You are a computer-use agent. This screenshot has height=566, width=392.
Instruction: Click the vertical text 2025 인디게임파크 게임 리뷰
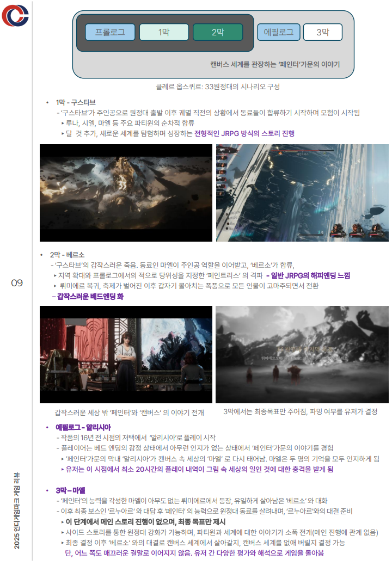(x=16, y=511)
